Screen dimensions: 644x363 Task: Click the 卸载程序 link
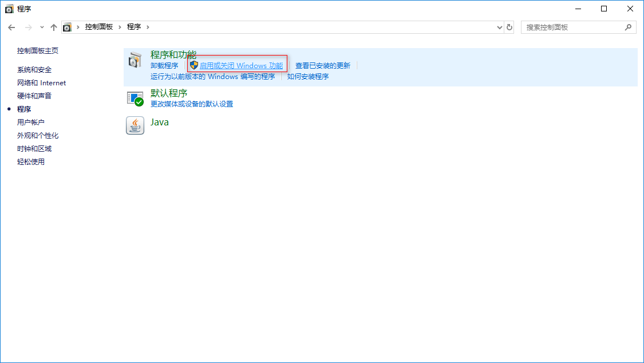tap(164, 65)
